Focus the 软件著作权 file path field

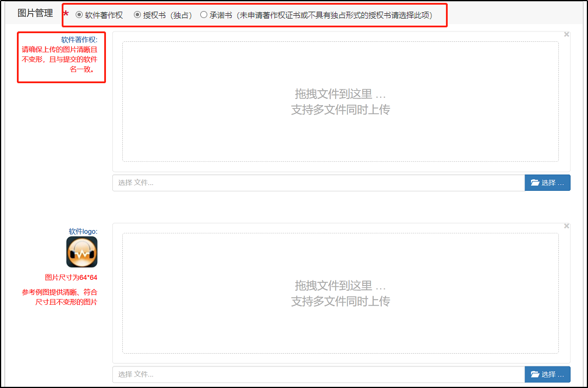318,183
